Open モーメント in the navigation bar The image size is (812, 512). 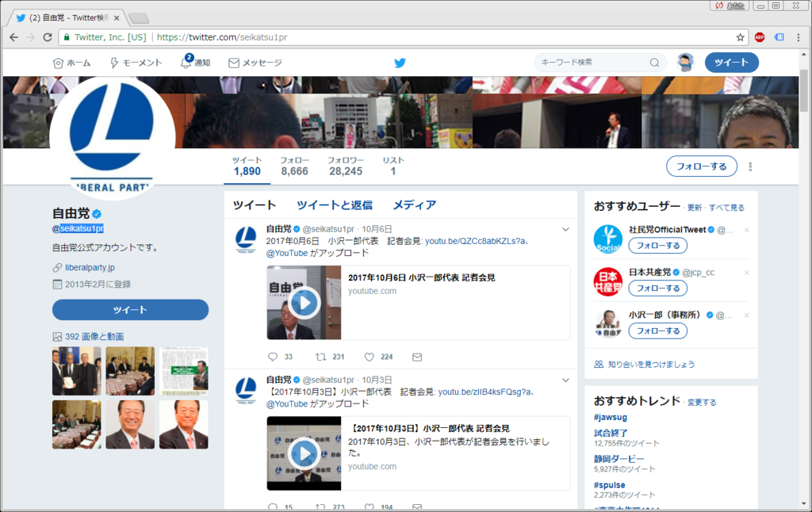point(136,63)
